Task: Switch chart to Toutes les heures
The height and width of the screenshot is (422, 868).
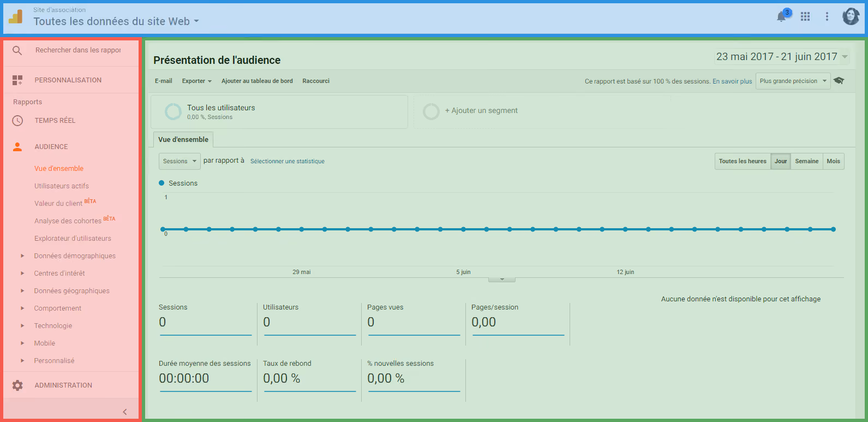Action: (743, 161)
